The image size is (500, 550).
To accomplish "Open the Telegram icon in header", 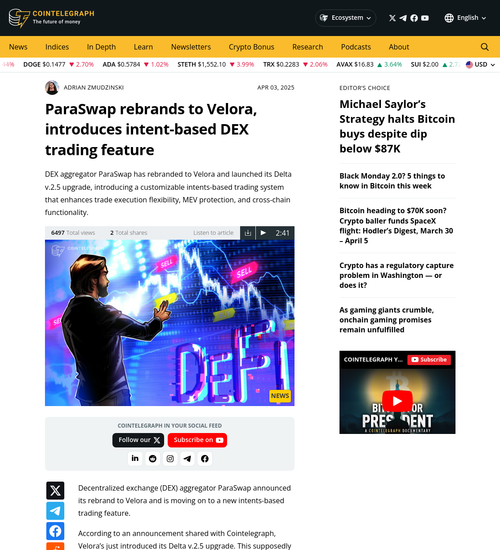I will (x=403, y=18).
